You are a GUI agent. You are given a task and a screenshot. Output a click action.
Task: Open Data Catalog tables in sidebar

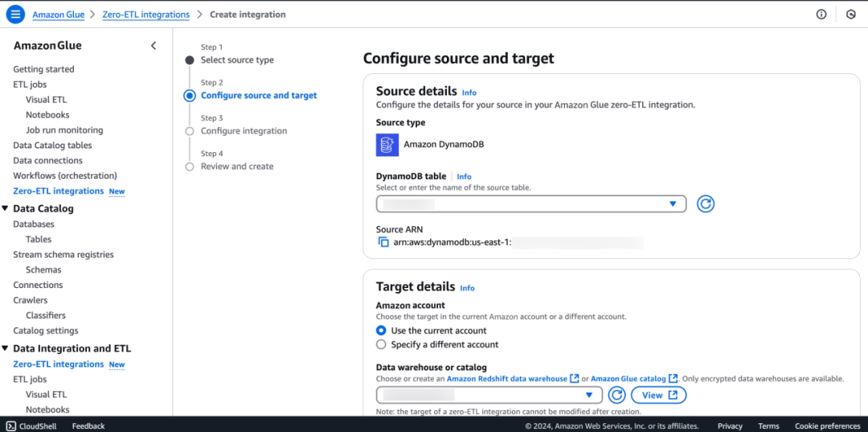click(52, 145)
